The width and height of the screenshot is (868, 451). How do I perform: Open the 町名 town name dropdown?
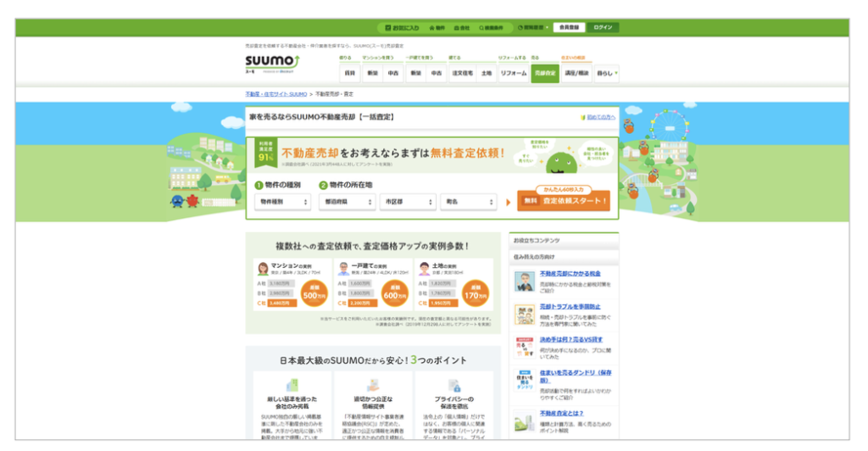coord(468,202)
